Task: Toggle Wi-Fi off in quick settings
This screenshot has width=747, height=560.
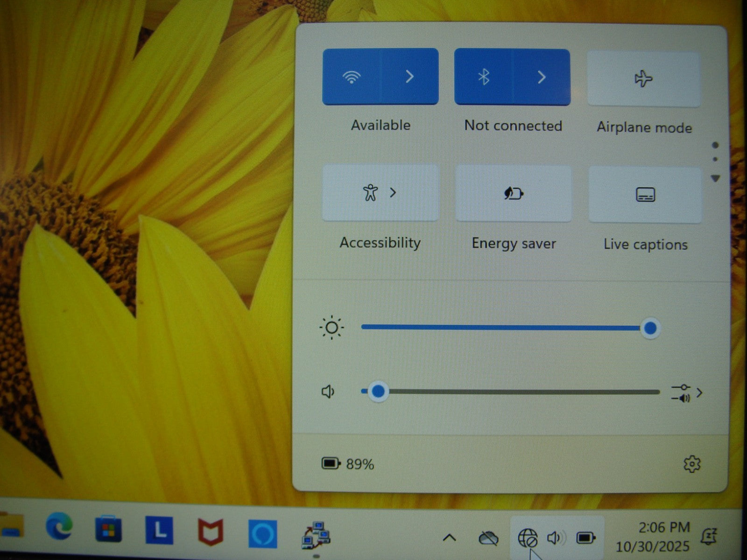Action: [352, 77]
